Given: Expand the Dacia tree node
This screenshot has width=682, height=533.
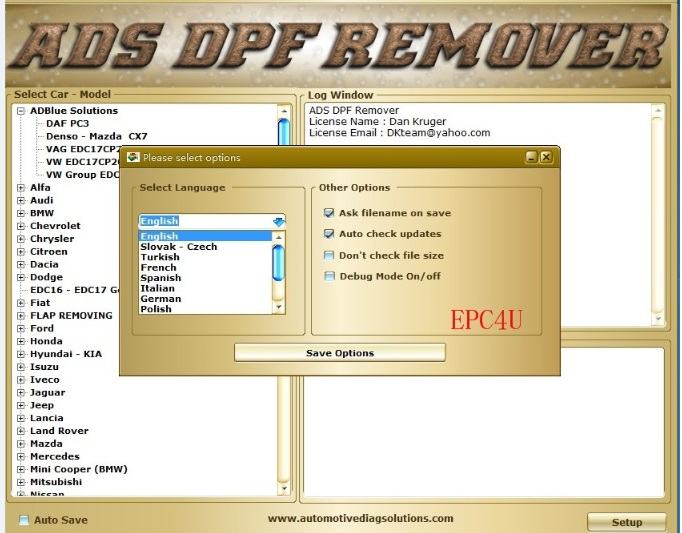Looking at the screenshot, I should click(x=20, y=265).
